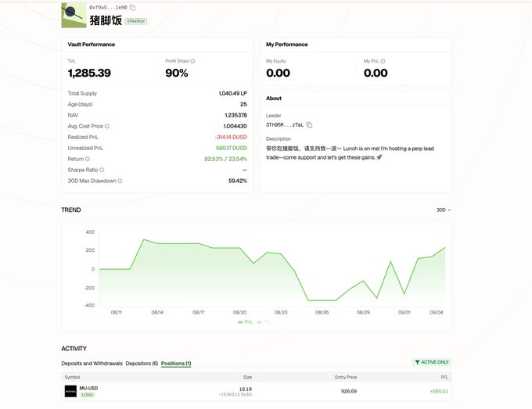Click the NAV value 1.235378

click(x=235, y=115)
